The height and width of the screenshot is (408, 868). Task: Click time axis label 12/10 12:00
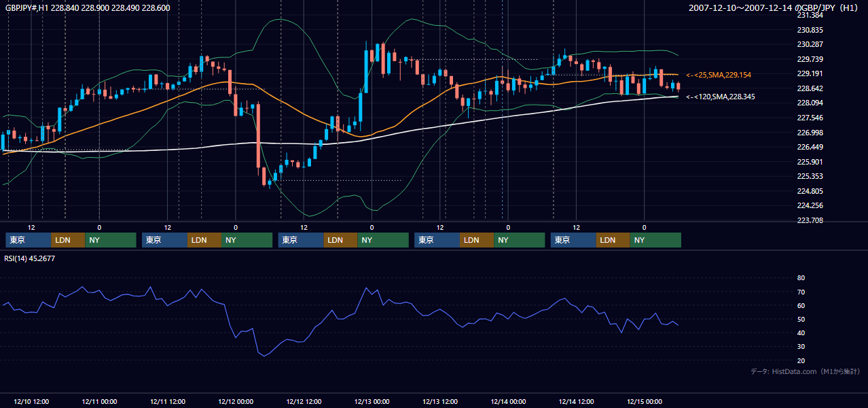coord(31,401)
